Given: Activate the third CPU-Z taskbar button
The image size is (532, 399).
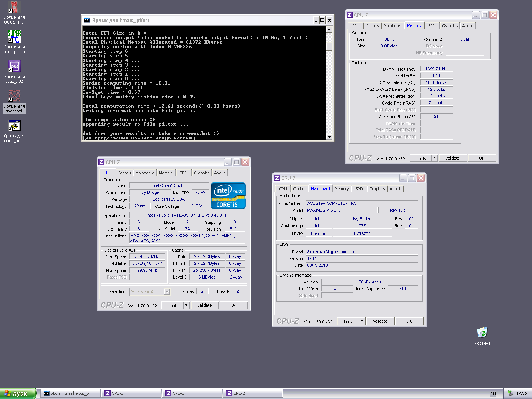Looking at the screenshot, I should tap(252, 393).
